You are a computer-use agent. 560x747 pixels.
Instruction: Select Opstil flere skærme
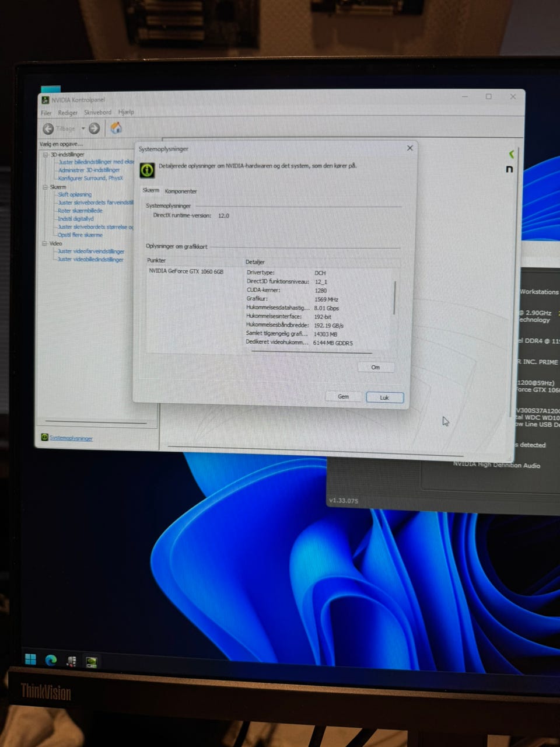tap(80, 235)
